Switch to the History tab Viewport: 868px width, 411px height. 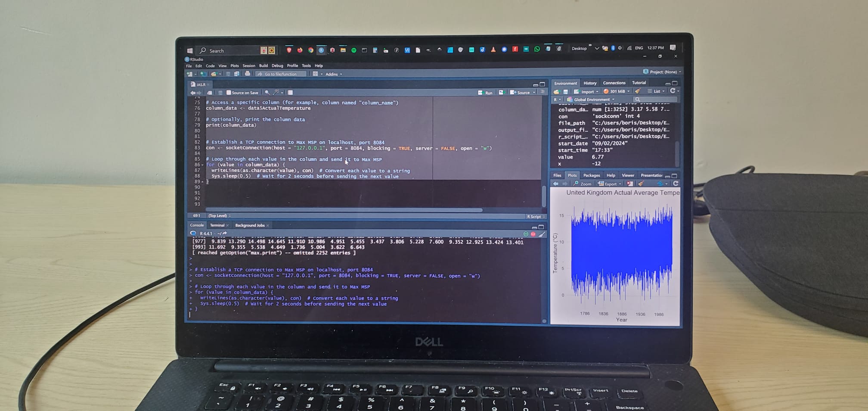coord(589,83)
